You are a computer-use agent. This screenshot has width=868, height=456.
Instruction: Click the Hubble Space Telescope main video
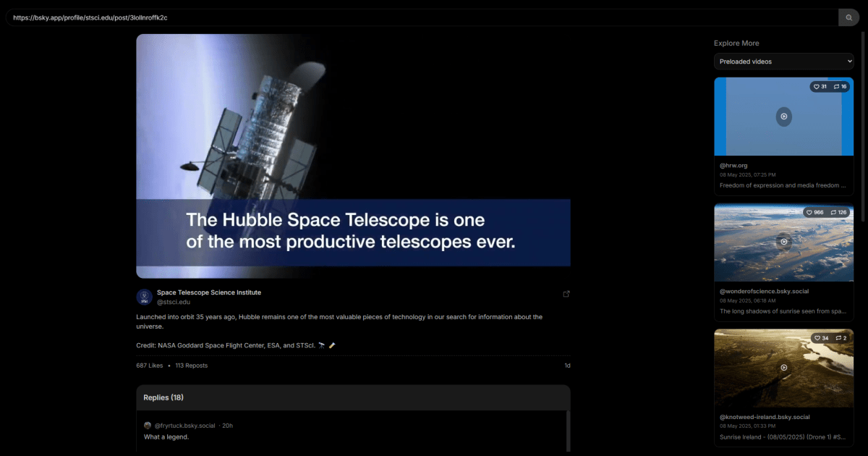click(353, 156)
